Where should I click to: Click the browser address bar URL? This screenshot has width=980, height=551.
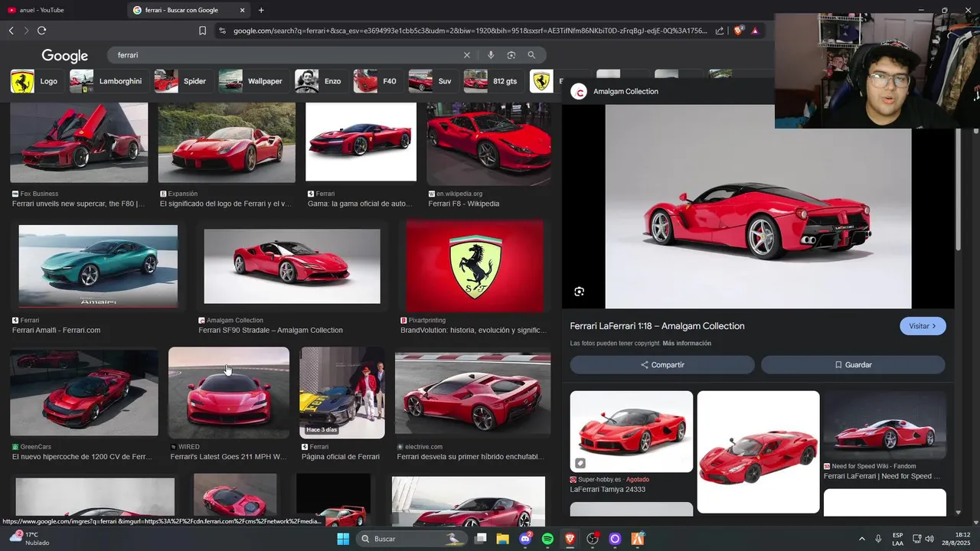470,31
